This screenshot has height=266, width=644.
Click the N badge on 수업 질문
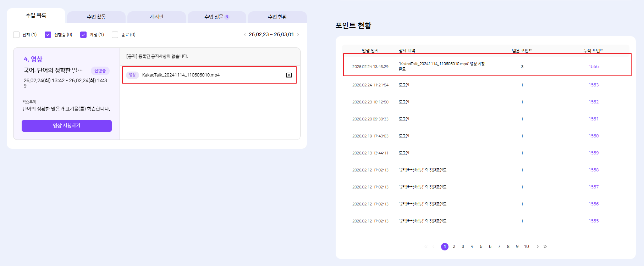point(227,17)
